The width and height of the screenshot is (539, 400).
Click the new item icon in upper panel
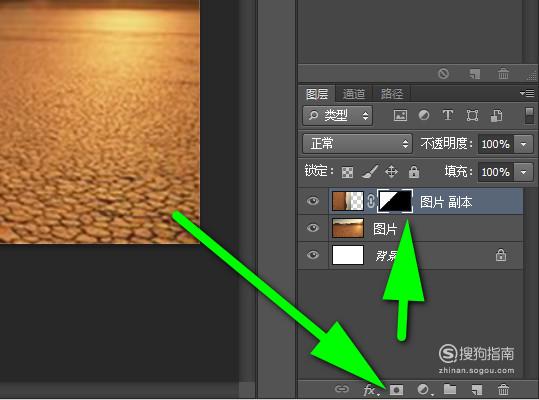pos(475,74)
